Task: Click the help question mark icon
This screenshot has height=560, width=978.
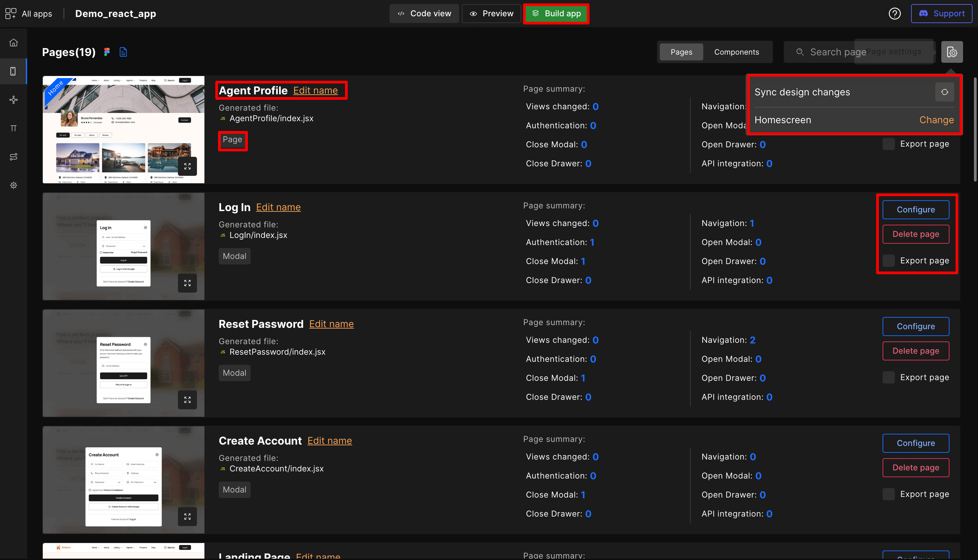Action: pos(894,14)
